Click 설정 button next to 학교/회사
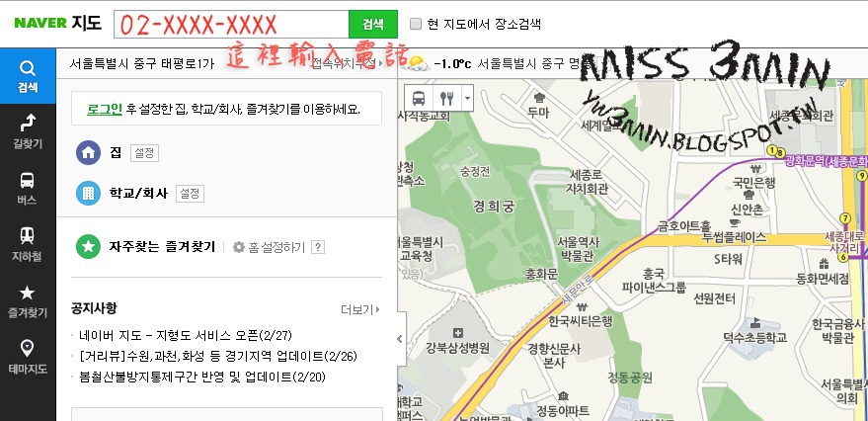 [190, 194]
